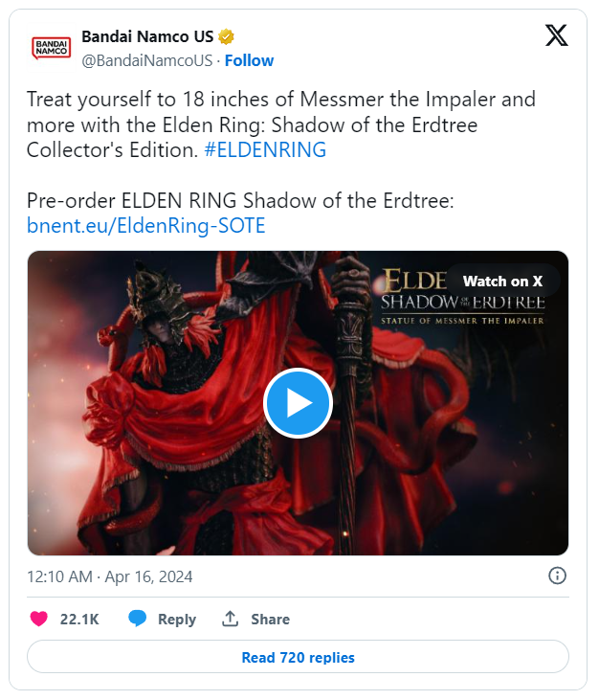Click the @BandaiNamcoUS handle
The height and width of the screenshot is (700, 599).
click(x=147, y=60)
